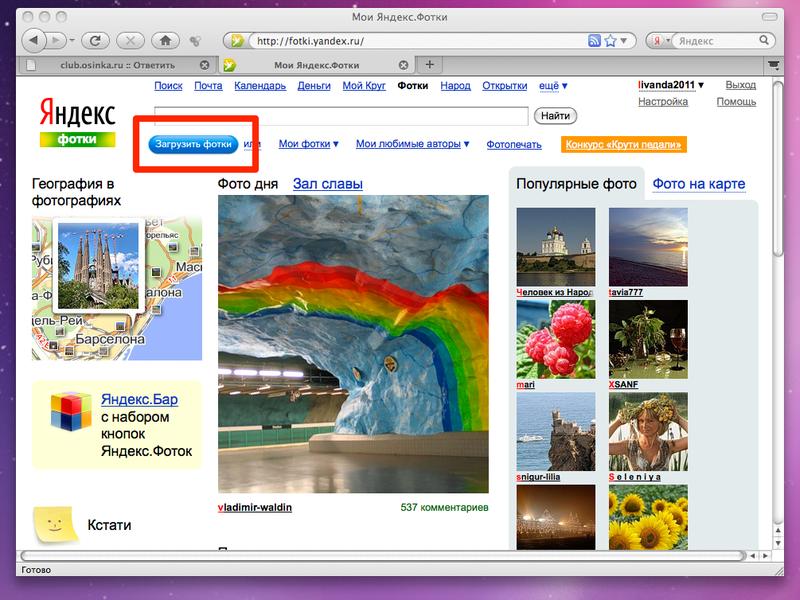Click the Выход logout link
The width and height of the screenshot is (800, 600).
coord(741,85)
